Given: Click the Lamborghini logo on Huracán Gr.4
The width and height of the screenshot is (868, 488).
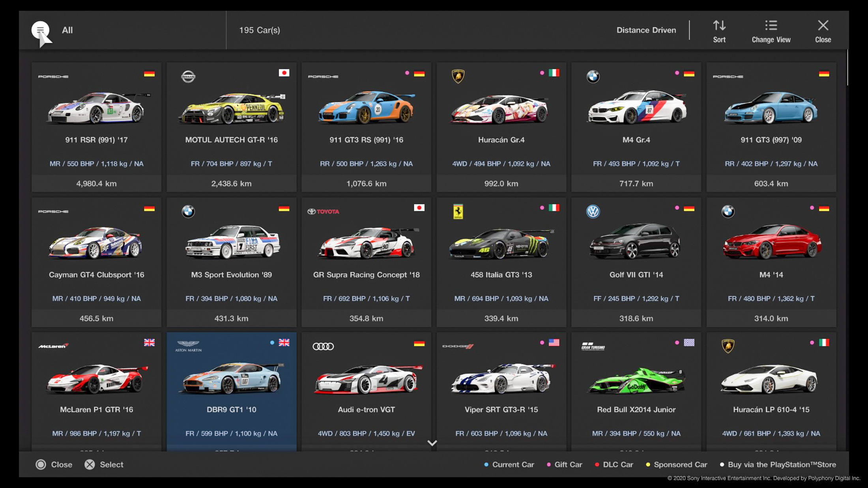Looking at the screenshot, I should click(x=458, y=76).
